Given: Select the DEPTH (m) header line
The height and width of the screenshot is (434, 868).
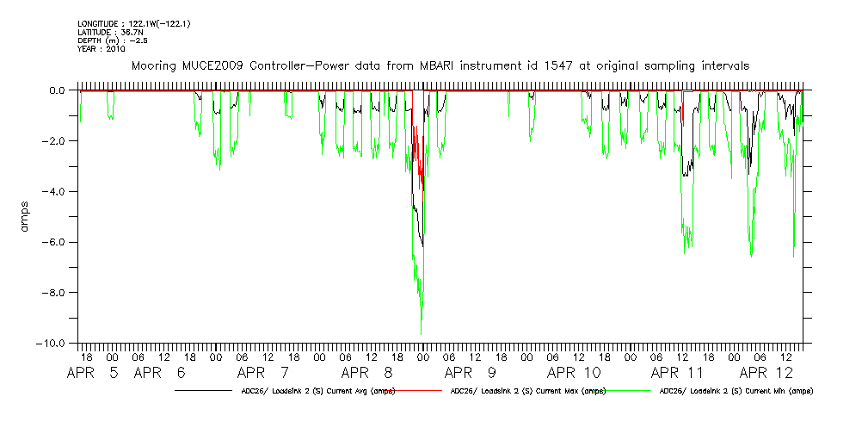Looking at the screenshot, I should (x=115, y=40).
